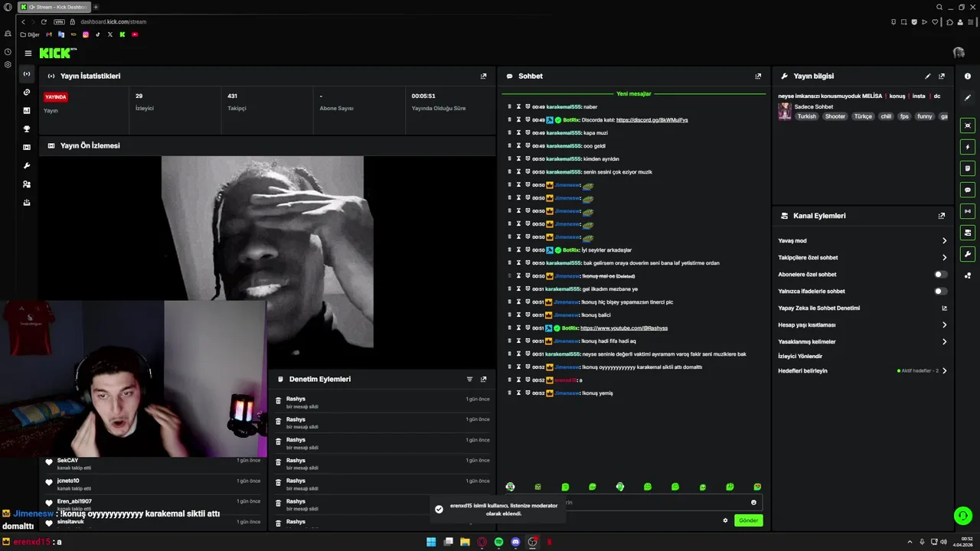Pop out the Kanal Eylemleri panel
This screenshot has height=551, width=980.
(942, 216)
